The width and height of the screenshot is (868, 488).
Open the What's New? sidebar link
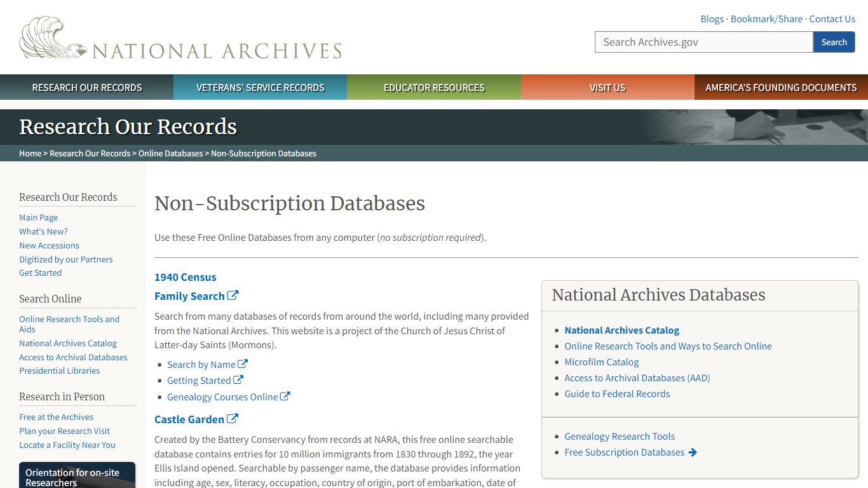(x=43, y=231)
